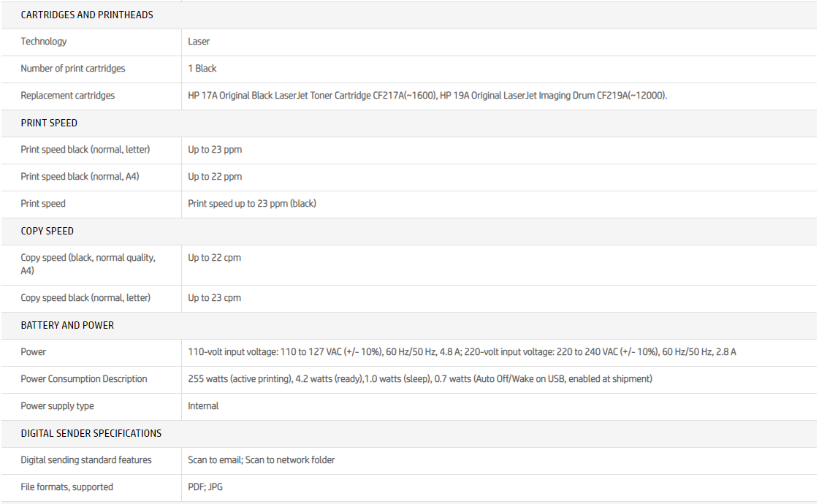819x504 pixels.
Task: Click the Copy Speed section header
Action: (x=47, y=231)
